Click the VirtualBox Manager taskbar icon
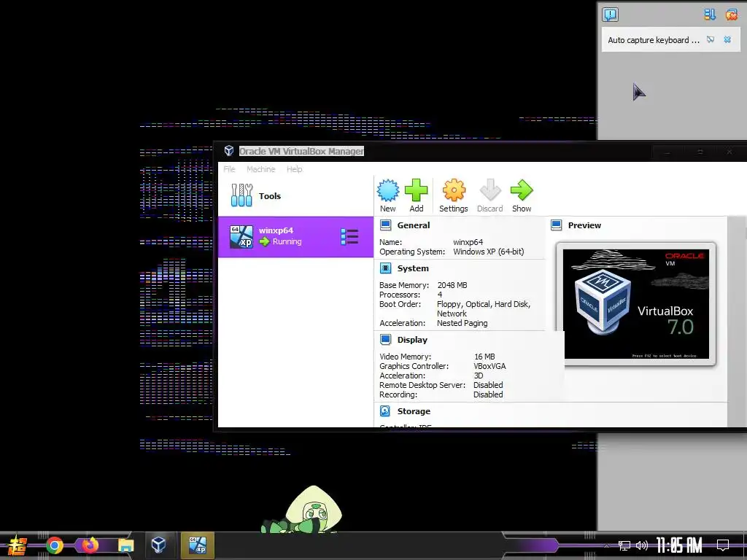Screen dimensions: 747x560 [158, 545]
